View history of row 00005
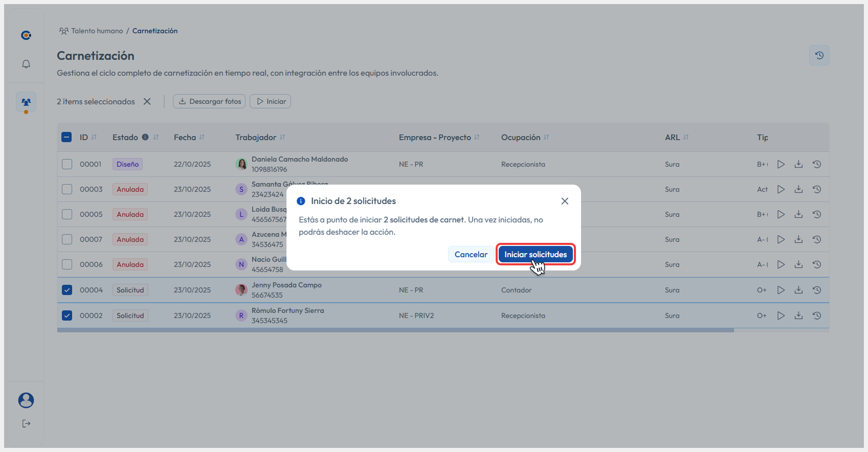The height and width of the screenshot is (452, 868). [817, 214]
